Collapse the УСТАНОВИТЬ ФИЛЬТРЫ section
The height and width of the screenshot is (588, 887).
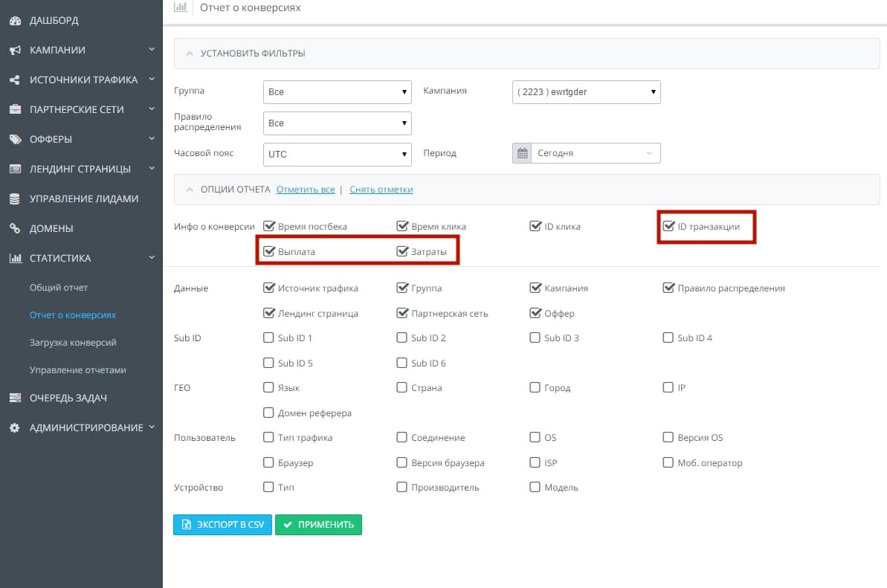(x=190, y=54)
